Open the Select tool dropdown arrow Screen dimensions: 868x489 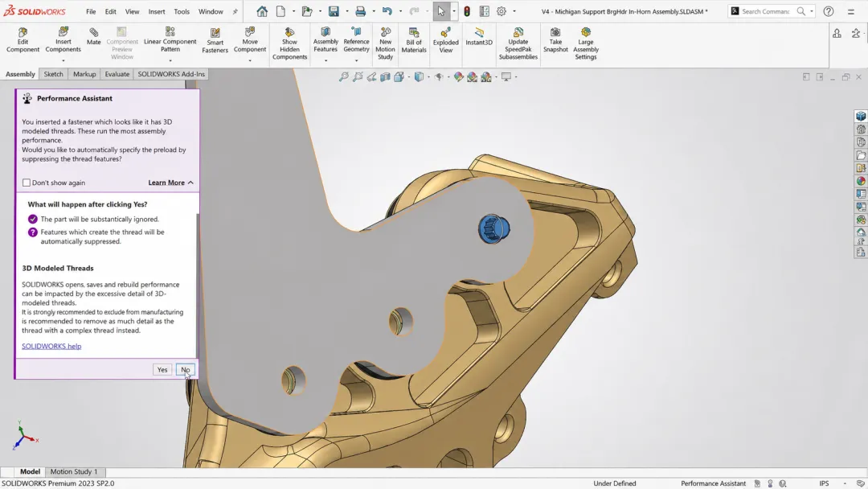[x=453, y=11]
